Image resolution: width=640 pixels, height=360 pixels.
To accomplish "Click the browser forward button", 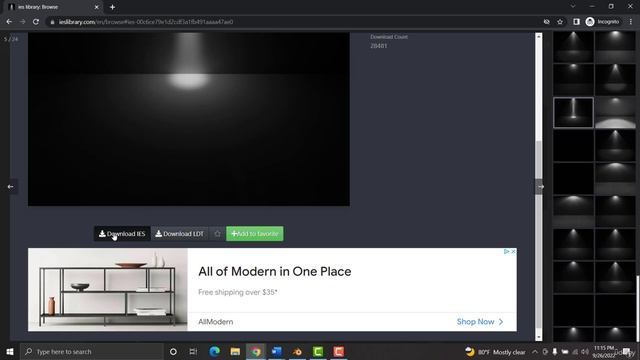I will click(x=22, y=22).
